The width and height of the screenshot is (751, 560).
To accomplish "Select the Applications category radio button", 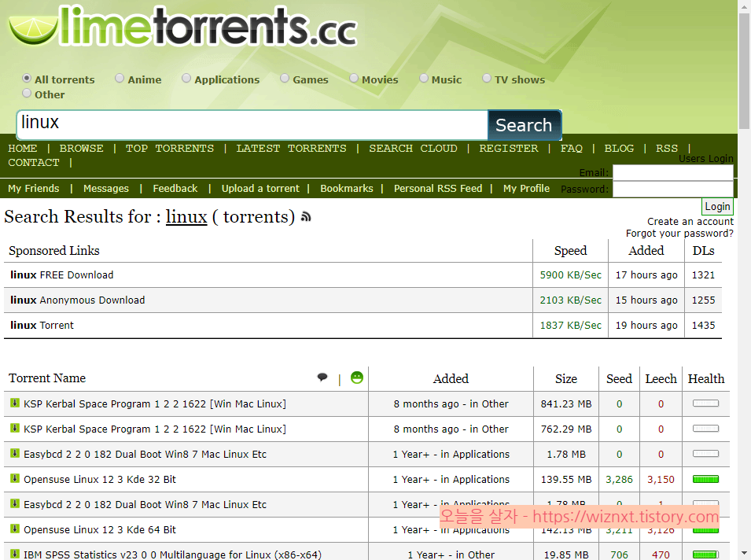I will 186,78.
